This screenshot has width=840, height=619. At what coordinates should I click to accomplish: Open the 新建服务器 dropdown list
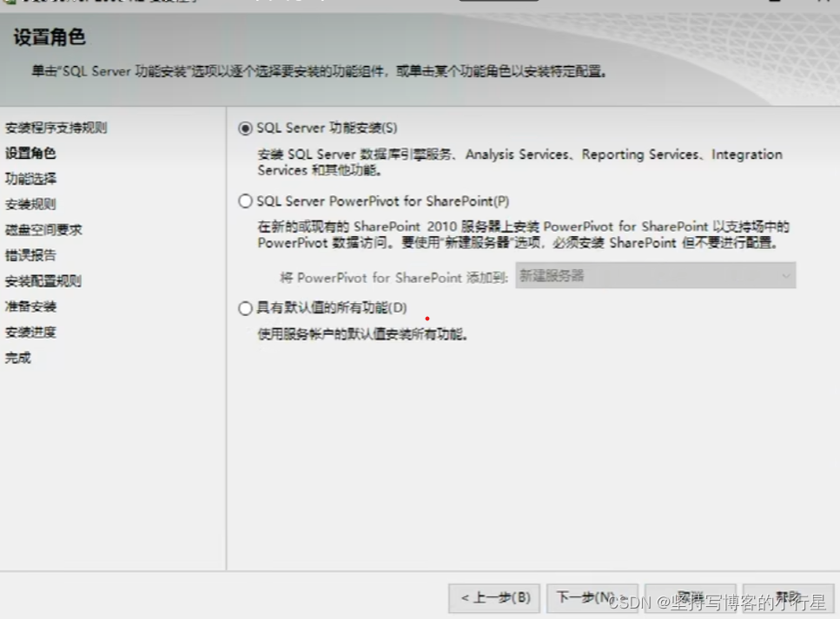tap(655, 276)
